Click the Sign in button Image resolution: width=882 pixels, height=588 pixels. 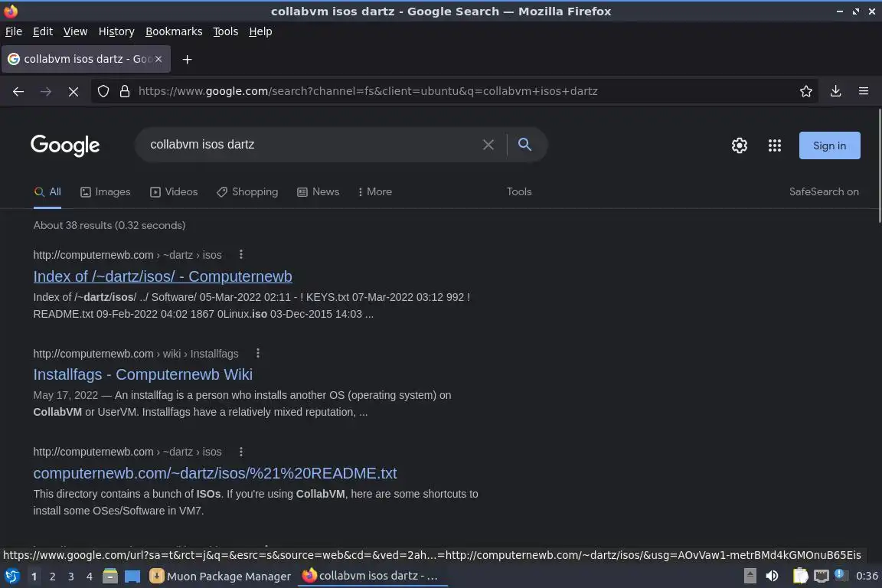pos(829,145)
